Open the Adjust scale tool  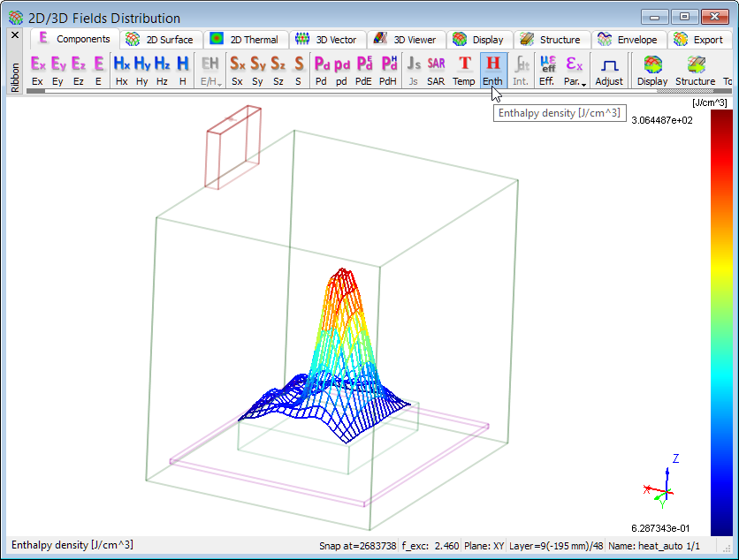click(609, 70)
